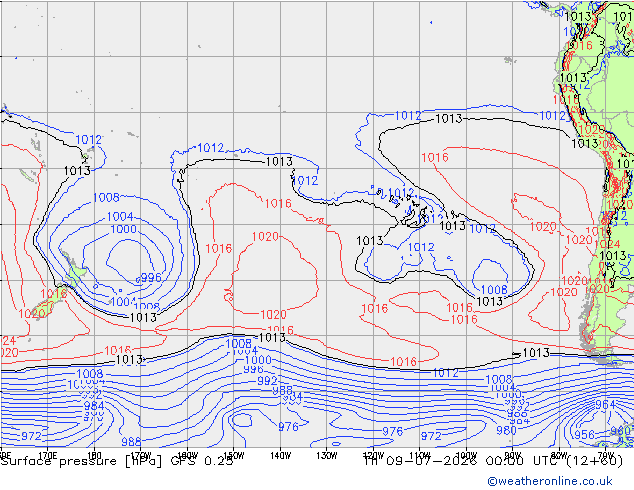The image size is (634, 490).
Task: Select the 70W longitude axis label
Action: (605, 456)
